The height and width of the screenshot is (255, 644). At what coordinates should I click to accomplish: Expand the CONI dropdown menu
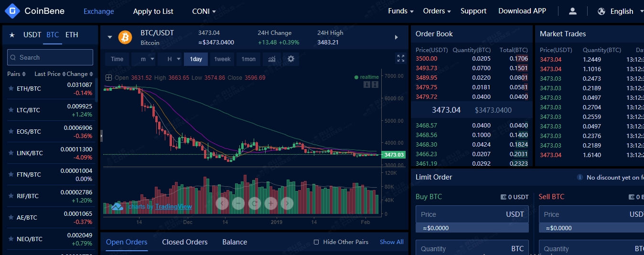coord(204,11)
